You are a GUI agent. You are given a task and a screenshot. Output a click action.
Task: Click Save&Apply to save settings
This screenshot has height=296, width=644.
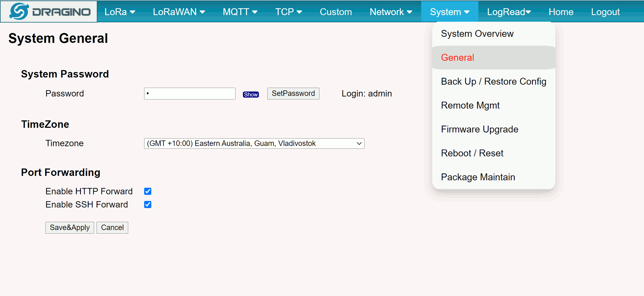tap(70, 228)
